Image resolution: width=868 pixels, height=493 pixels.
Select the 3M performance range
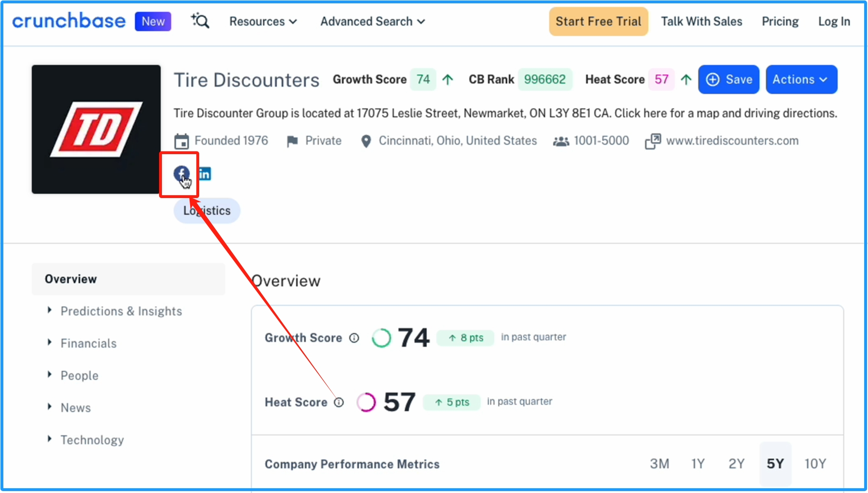(x=659, y=464)
